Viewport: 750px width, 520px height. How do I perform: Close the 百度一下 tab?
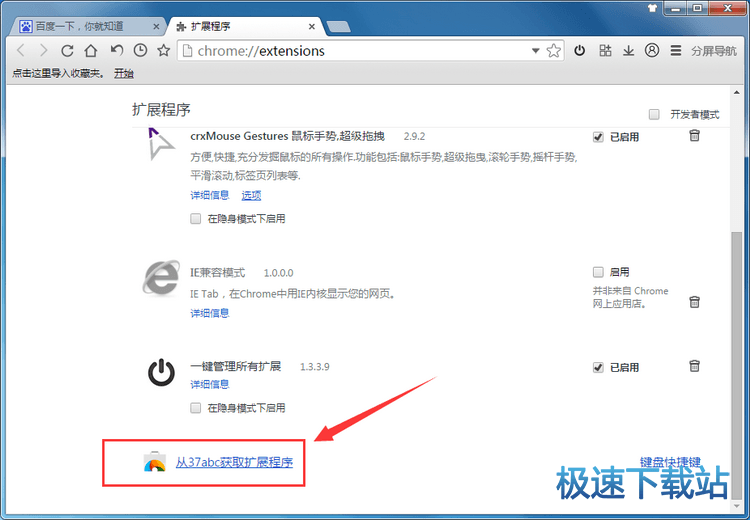[x=156, y=27]
